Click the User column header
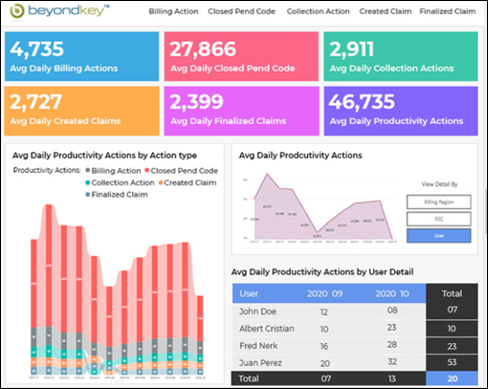Viewport: 488px width, 389px height. 249,294
